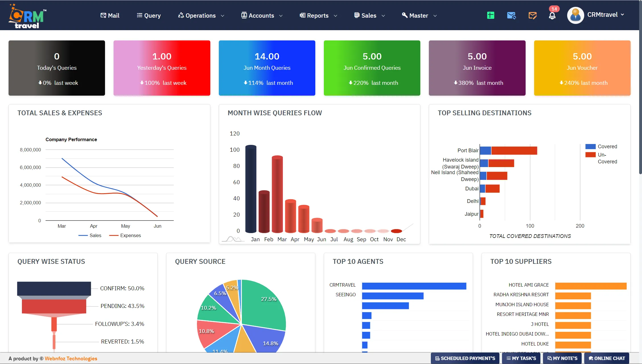Image resolution: width=642 pixels, height=364 pixels.
Task: Expand the Operations menu chevron
Action: coord(223,16)
